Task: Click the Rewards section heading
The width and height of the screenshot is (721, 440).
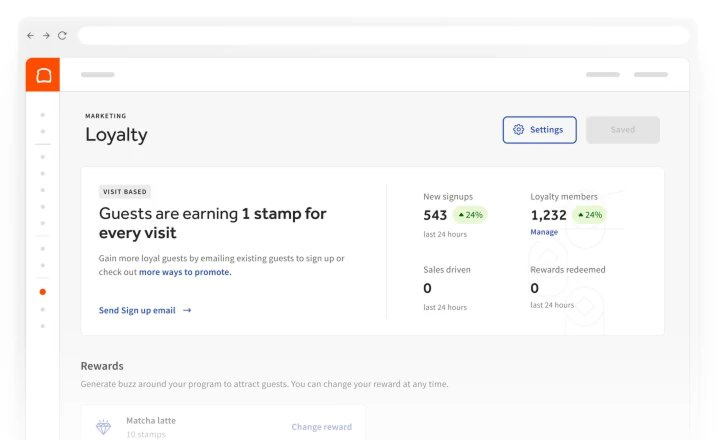Action: (102, 366)
